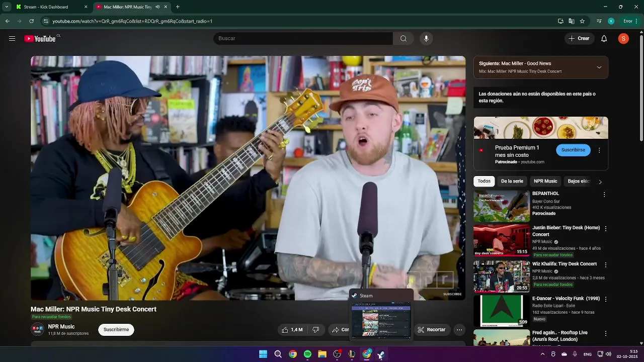Screen dimensions: 644x362
Task: Expand the Mac Miller mix playlist panel
Action: pyautogui.click(x=599, y=67)
